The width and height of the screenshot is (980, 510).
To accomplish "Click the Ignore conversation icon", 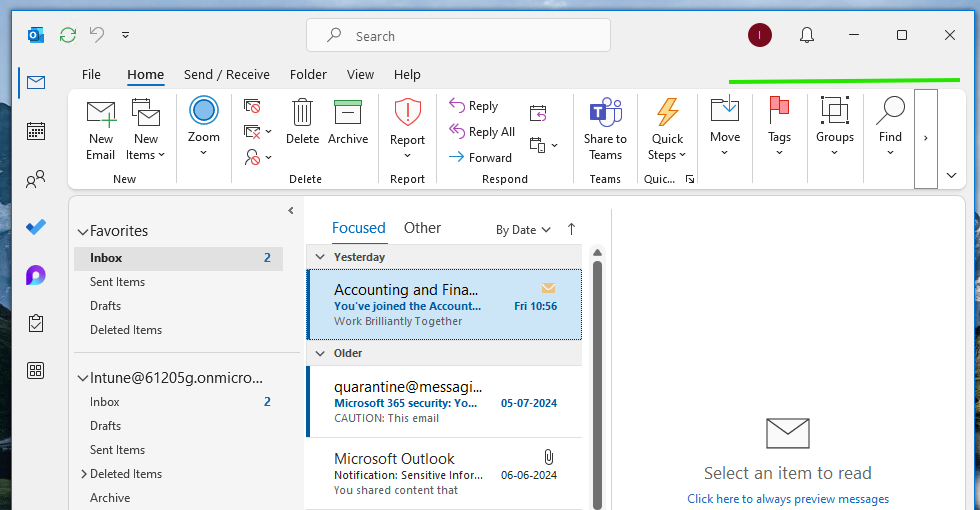I will click(x=252, y=106).
